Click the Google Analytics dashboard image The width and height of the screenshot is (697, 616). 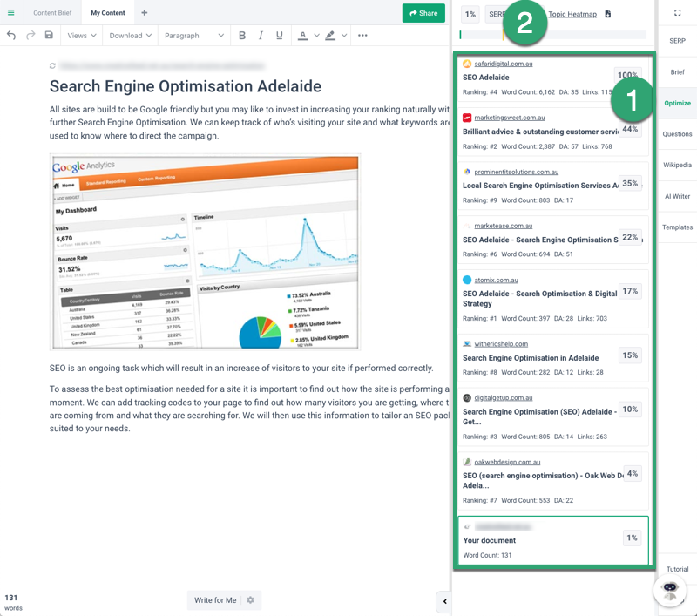point(205,252)
